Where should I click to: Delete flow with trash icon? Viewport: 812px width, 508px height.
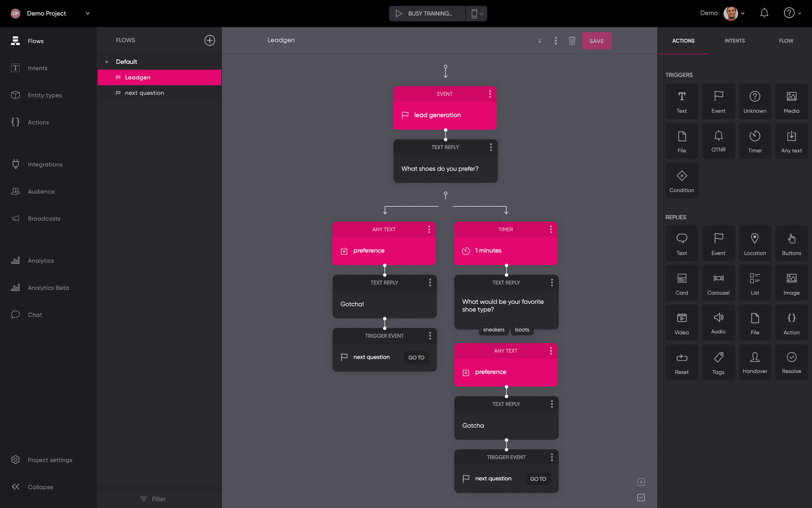572,41
